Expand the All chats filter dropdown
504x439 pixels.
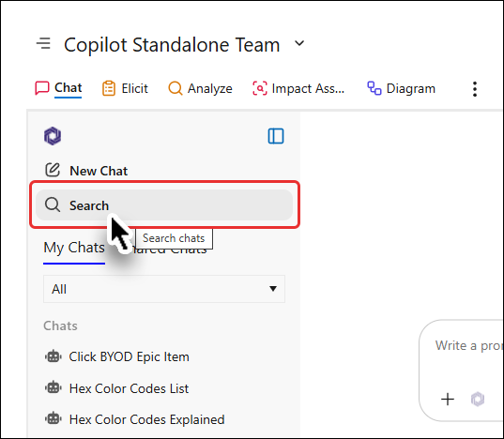tap(164, 289)
